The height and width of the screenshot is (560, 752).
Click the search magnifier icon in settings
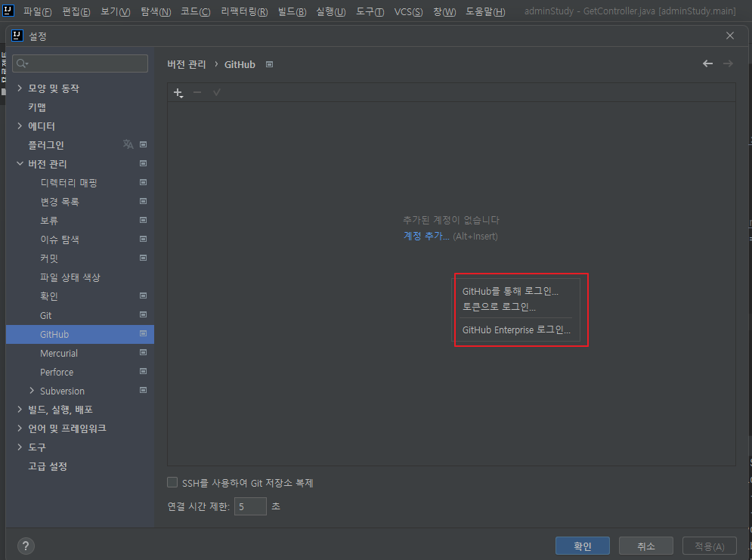[22, 63]
